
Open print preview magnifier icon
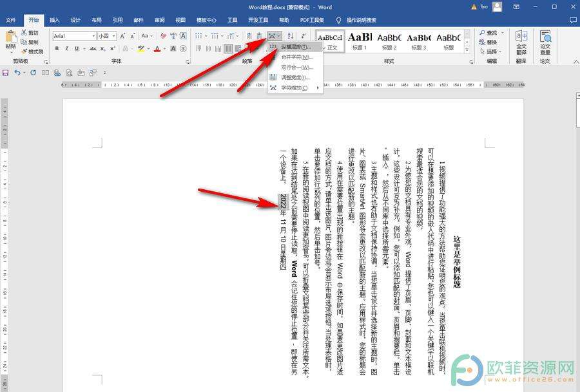[x=69, y=73]
